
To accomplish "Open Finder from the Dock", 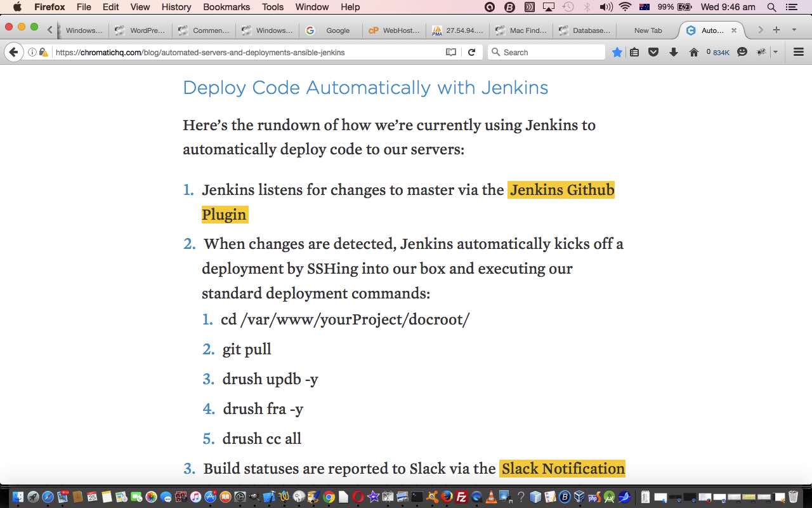I will [18, 497].
